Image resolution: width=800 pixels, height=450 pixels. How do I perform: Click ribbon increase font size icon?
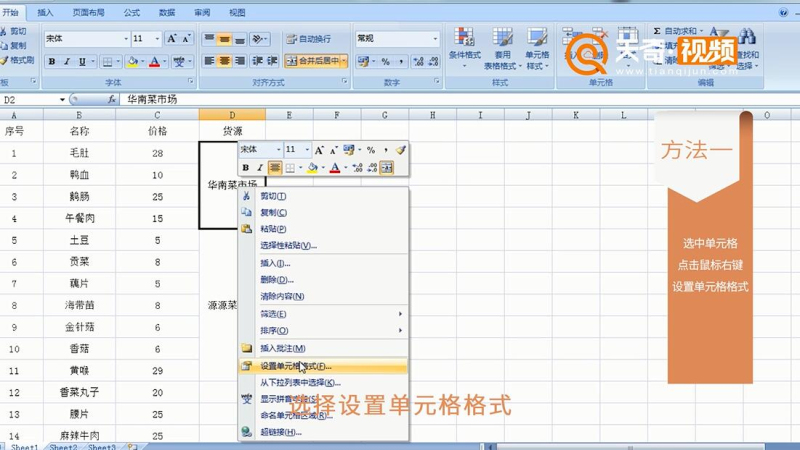click(x=172, y=39)
